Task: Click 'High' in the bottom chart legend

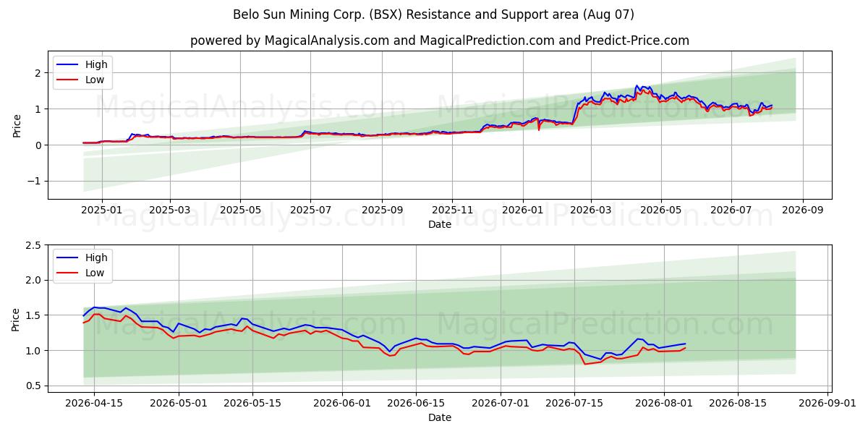Action: tap(96, 258)
